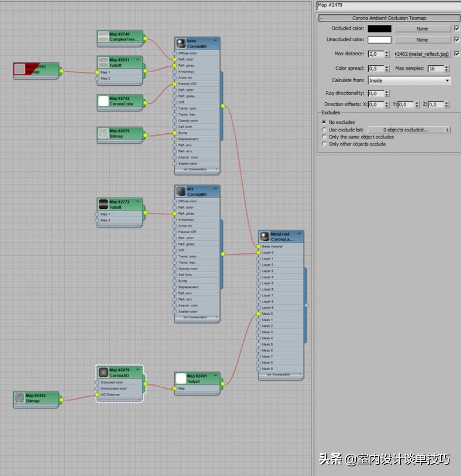The height and width of the screenshot is (476, 461).
Task: Select Only other objects occlude option
Action: click(324, 144)
